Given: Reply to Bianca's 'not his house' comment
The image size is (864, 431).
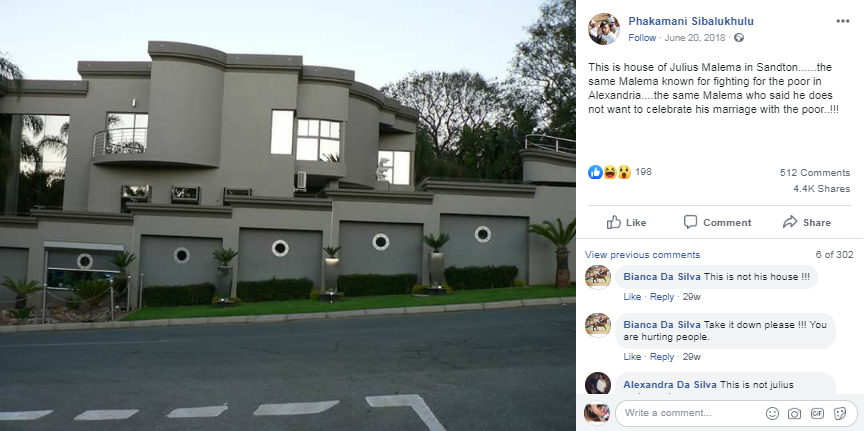Looking at the screenshot, I should click(662, 297).
